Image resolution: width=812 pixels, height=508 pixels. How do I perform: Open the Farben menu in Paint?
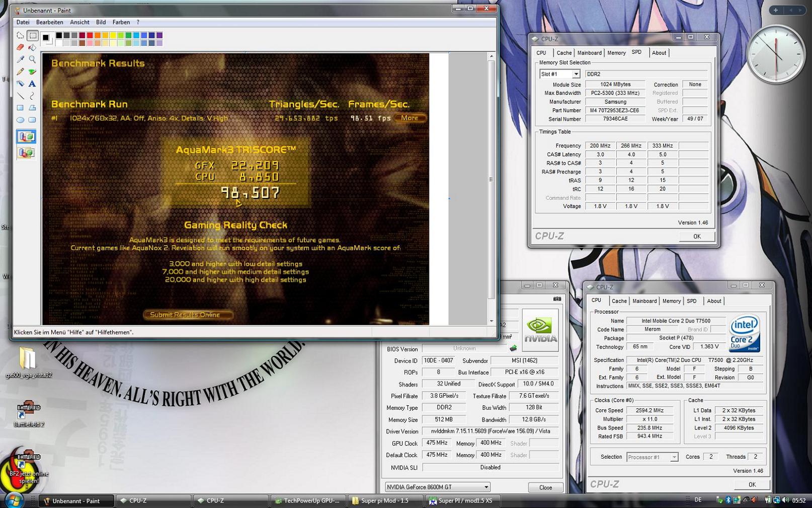pos(121,22)
